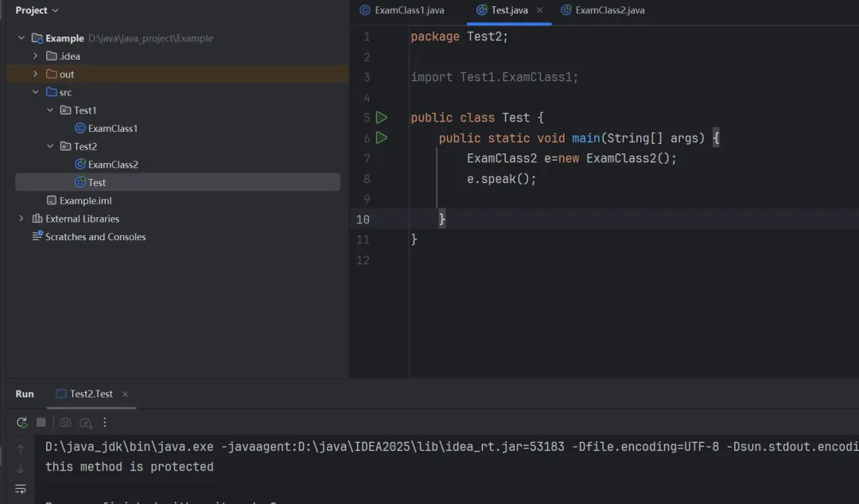Collapse the Test1 package

pos(51,110)
